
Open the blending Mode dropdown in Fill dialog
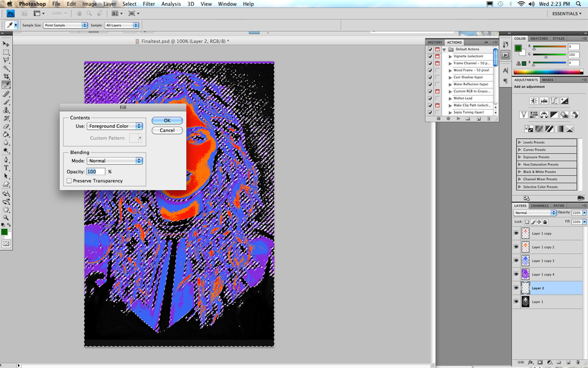tap(115, 161)
